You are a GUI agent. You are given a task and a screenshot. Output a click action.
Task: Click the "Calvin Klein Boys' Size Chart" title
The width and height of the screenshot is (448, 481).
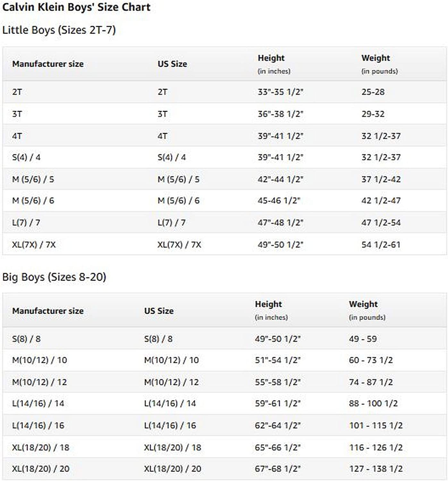point(76,7)
